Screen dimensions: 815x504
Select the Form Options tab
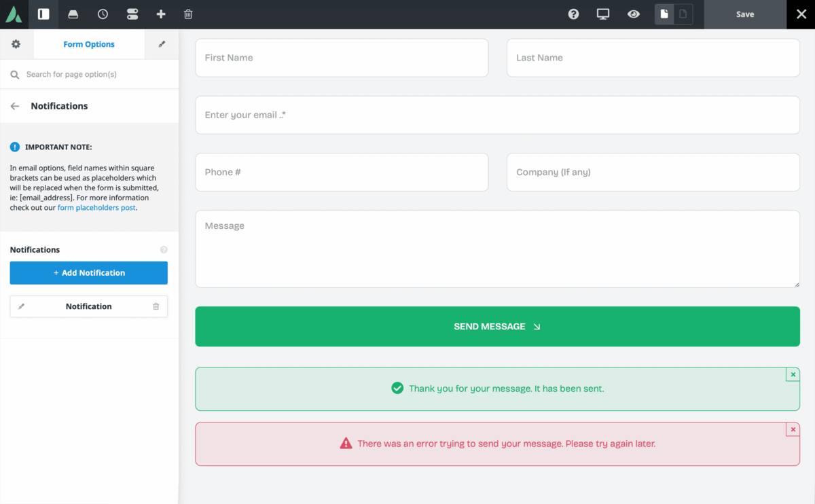coord(88,43)
